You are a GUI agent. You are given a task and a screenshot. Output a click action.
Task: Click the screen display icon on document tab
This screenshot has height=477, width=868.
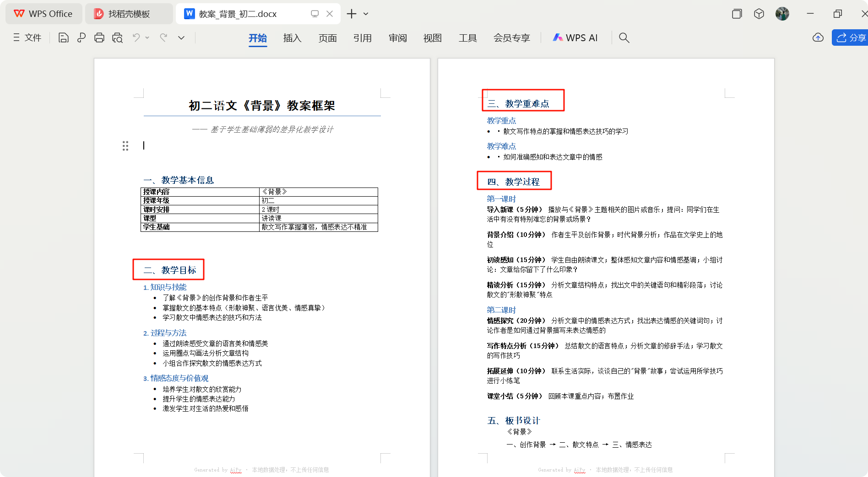pos(315,14)
